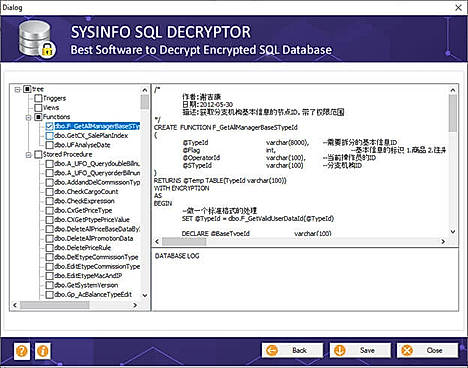The image size is (468, 368).
Task: Click the Close button at bottom
Action: point(428,350)
